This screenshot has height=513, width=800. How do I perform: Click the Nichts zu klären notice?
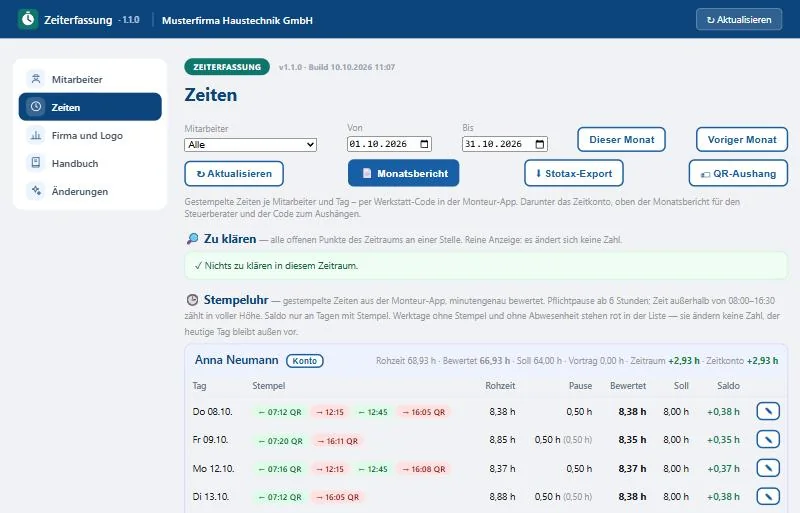[x=486, y=265]
